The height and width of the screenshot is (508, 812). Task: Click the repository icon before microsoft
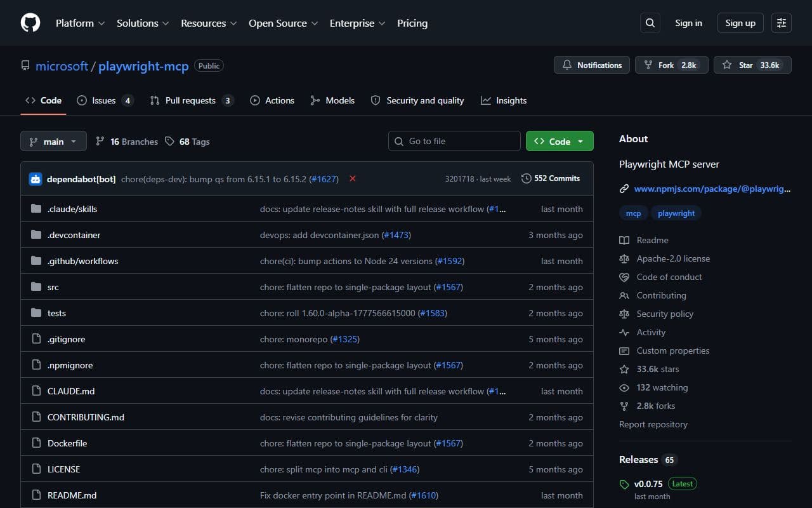click(x=25, y=65)
